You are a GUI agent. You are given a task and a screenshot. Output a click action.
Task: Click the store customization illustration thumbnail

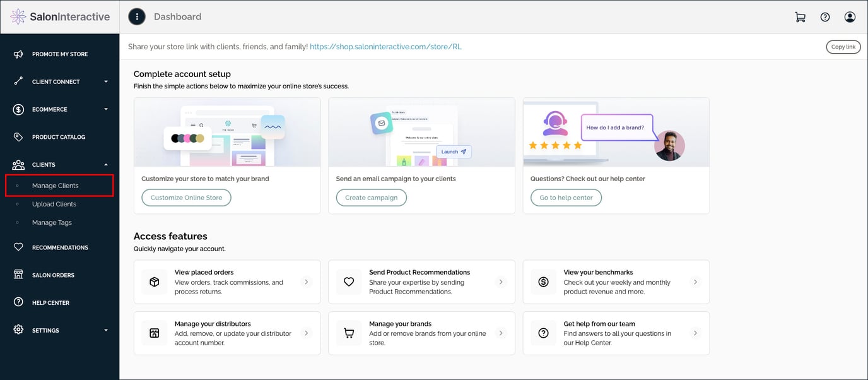tap(227, 133)
